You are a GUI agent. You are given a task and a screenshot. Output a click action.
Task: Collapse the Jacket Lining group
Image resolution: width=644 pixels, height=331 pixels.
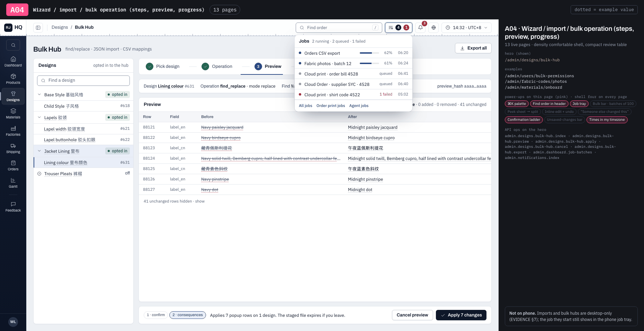coord(39,151)
